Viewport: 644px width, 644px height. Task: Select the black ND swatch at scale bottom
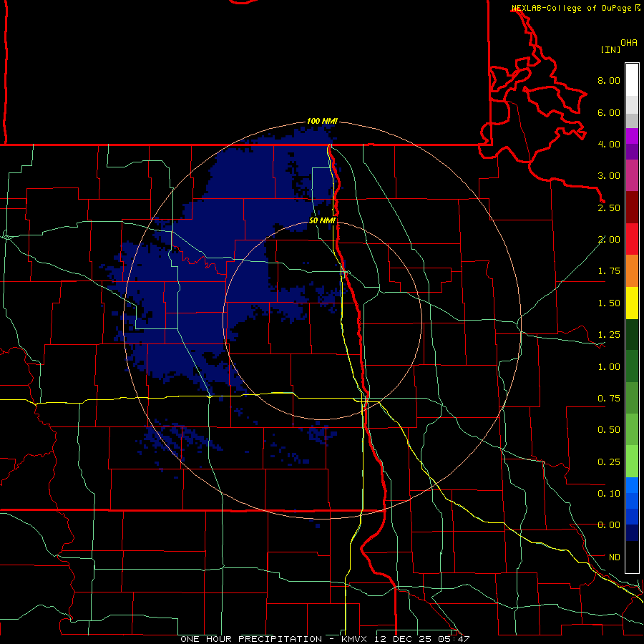(x=632, y=557)
